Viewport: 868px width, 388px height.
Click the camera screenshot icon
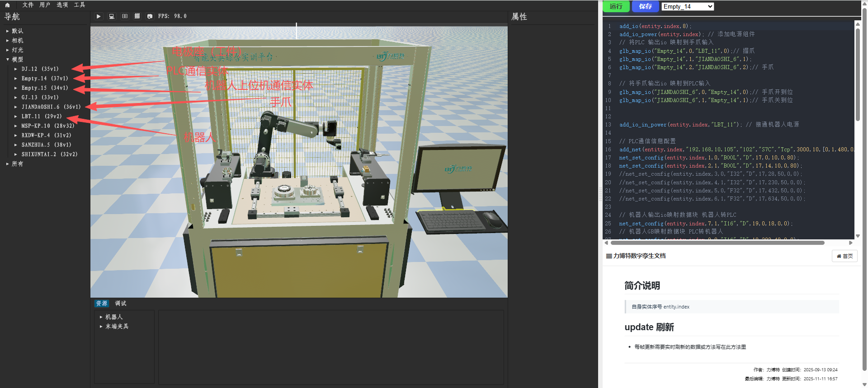[x=150, y=16]
